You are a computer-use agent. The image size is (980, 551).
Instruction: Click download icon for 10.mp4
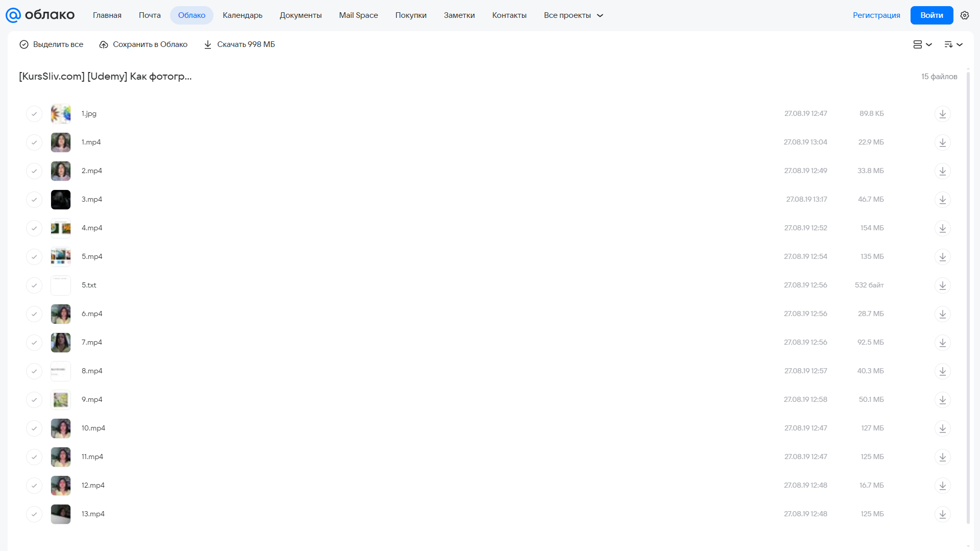pyautogui.click(x=943, y=428)
